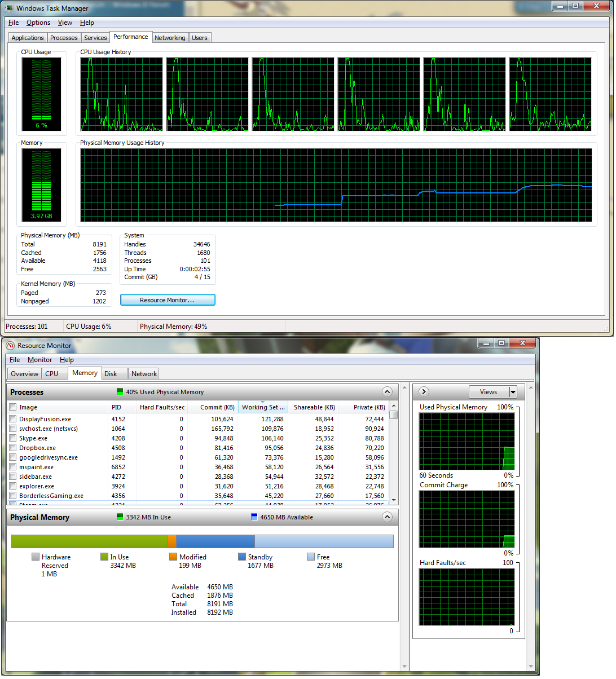This screenshot has height=679, width=616.
Task: Check the DisplayFusion.exe process checkbox
Action: [12, 419]
